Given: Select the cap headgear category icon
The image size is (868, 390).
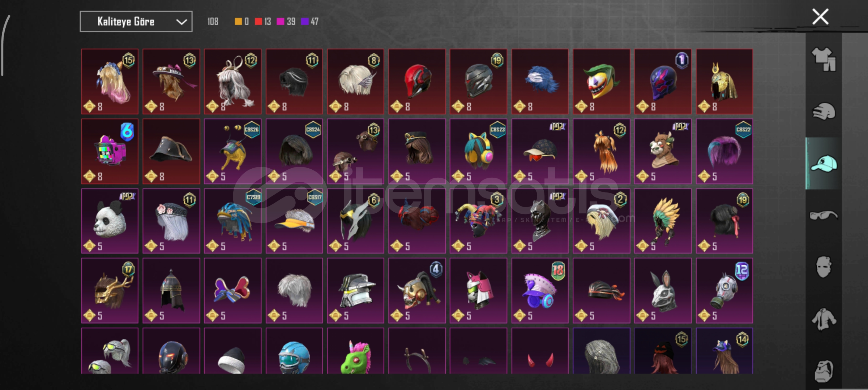Looking at the screenshot, I should click(824, 163).
